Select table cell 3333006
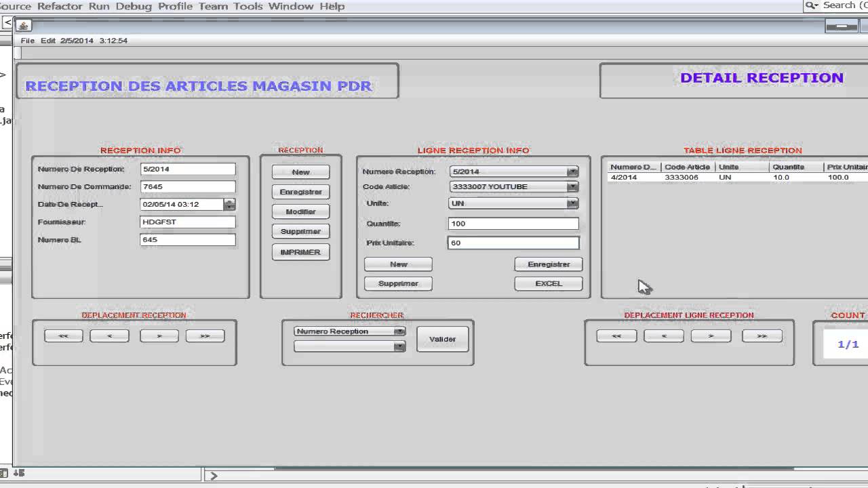868x488 pixels. [688, 177]
